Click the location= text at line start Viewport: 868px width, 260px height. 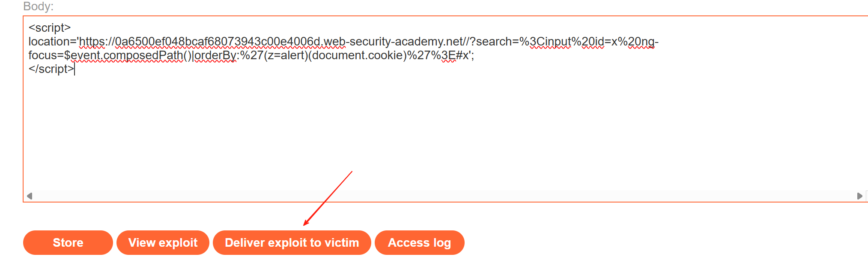52,42
